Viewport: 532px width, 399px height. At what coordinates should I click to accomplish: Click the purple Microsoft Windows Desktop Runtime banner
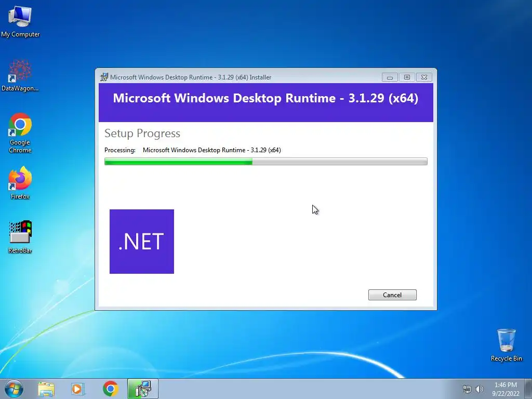click(265, 102)
